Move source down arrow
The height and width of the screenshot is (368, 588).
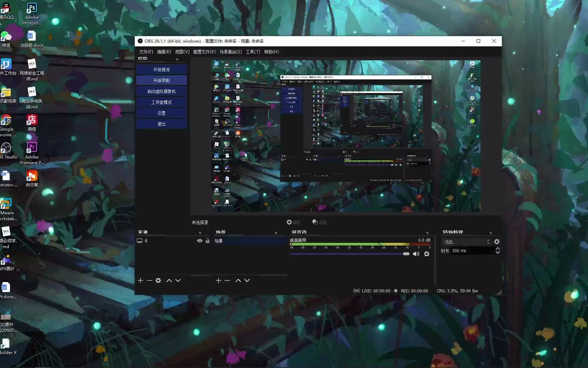[x=178, y=280]
